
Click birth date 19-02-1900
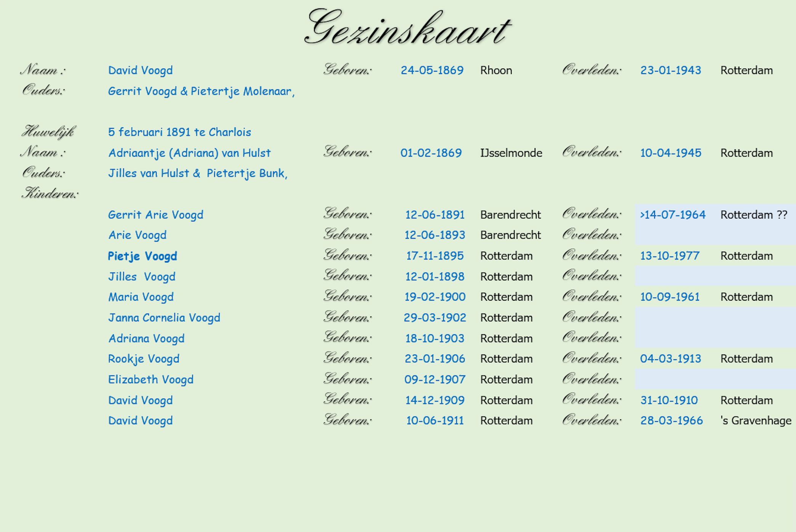click(435, 297)
